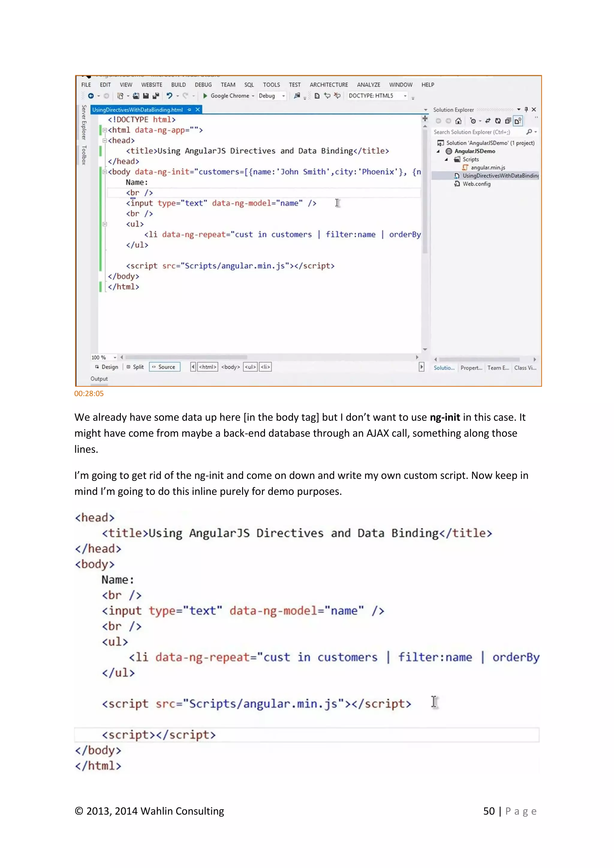This screenshot has width=614, height=868.
Task: Click the <li> breadcrumb tag button
Action: (x=265, y=367)
